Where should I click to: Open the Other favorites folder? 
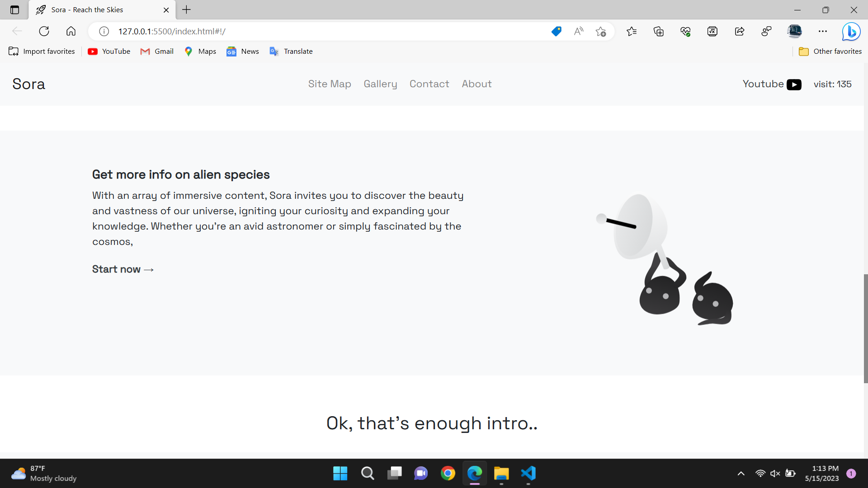pyautogui.click(x=830, y=51)
